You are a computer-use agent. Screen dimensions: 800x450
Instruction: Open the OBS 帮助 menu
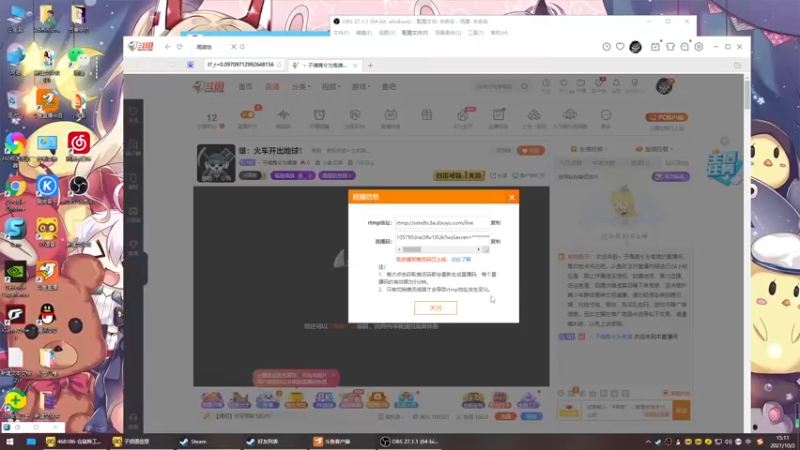(x=499, y=33)
